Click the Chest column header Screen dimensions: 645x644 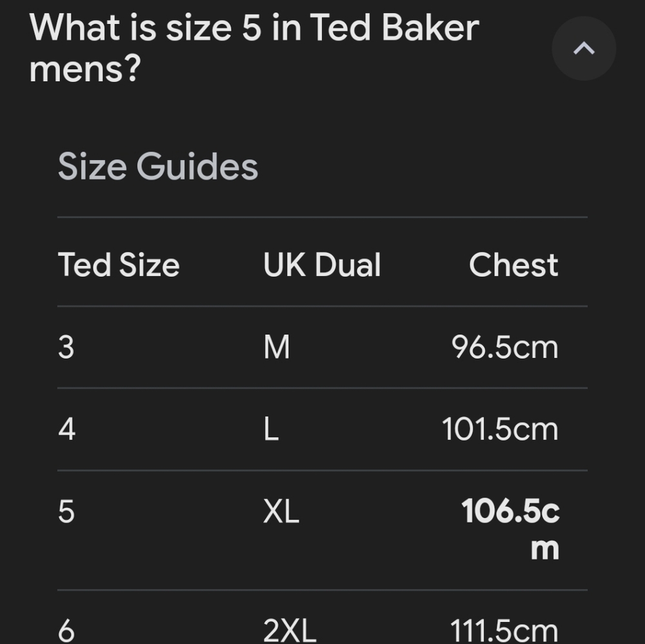click(x=514, y=265)
